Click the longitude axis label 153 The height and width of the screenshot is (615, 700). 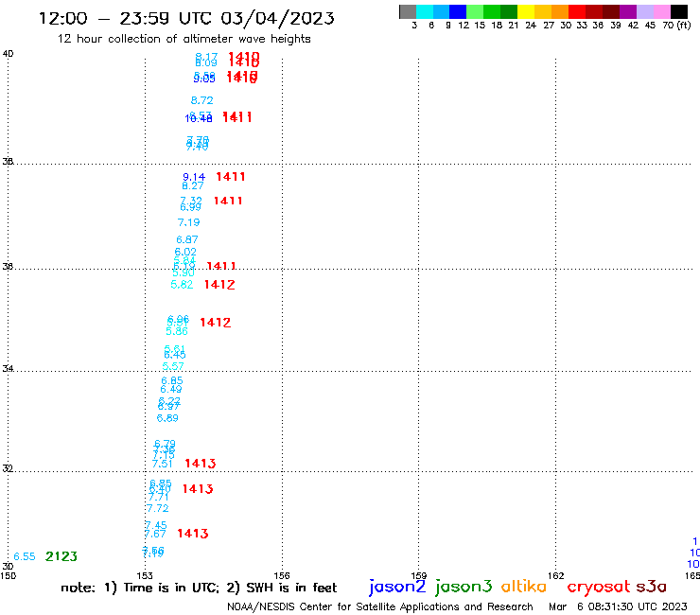click(x=145, y=575)
